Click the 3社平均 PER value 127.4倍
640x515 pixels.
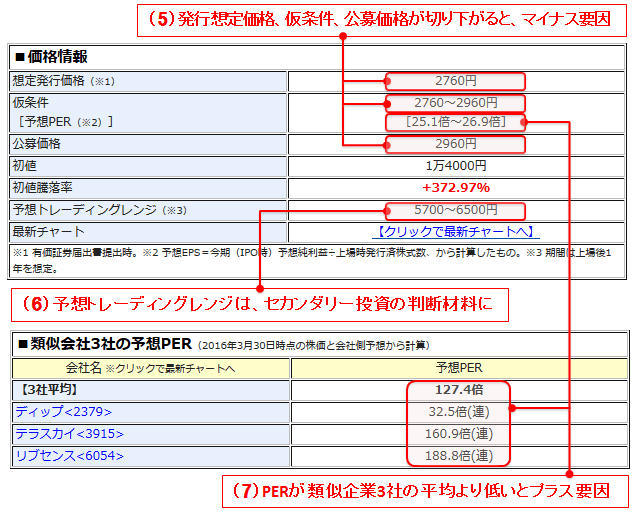(459, 390)
